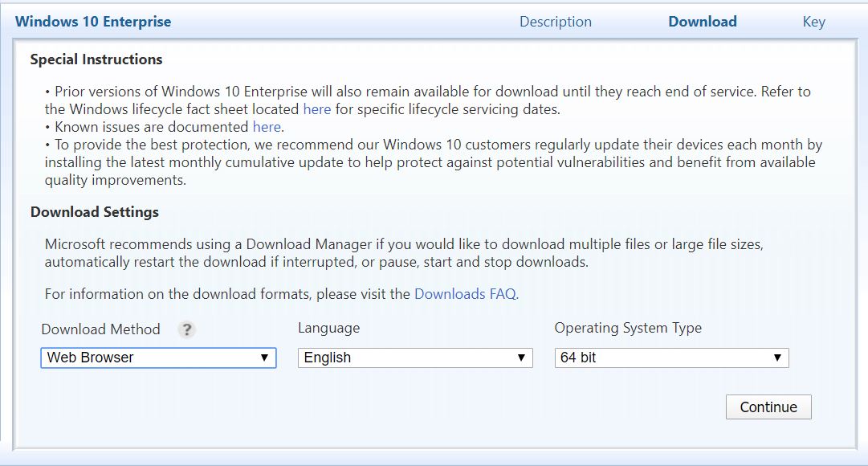
Task: Click the Windows 10 Enterprise title
Action: click(x=93, y=22)
